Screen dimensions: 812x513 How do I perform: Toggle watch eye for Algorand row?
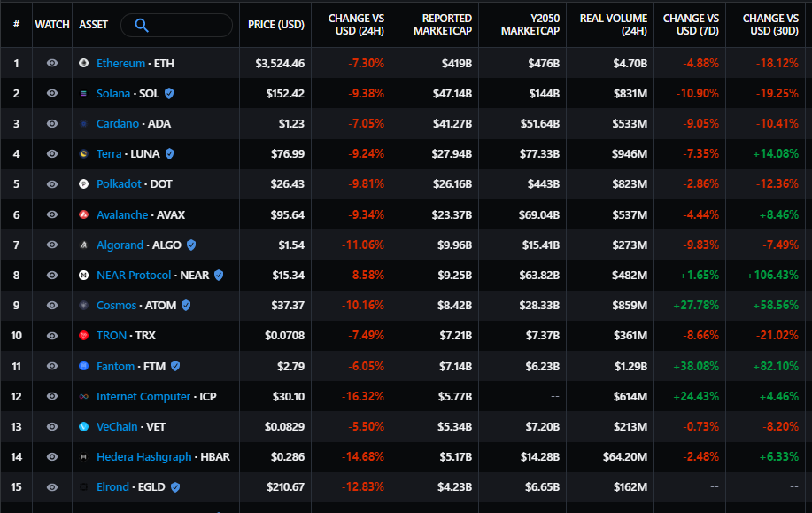click(51, 245)
